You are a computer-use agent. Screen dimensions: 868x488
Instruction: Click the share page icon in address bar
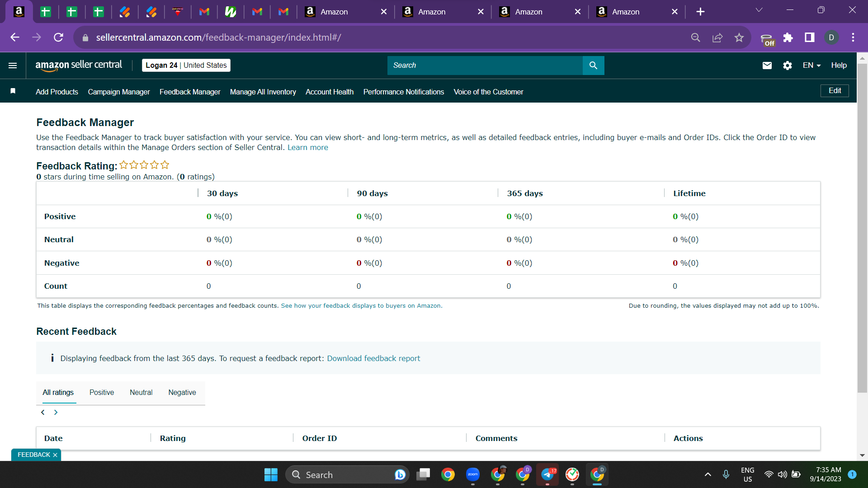click(717, 38)
